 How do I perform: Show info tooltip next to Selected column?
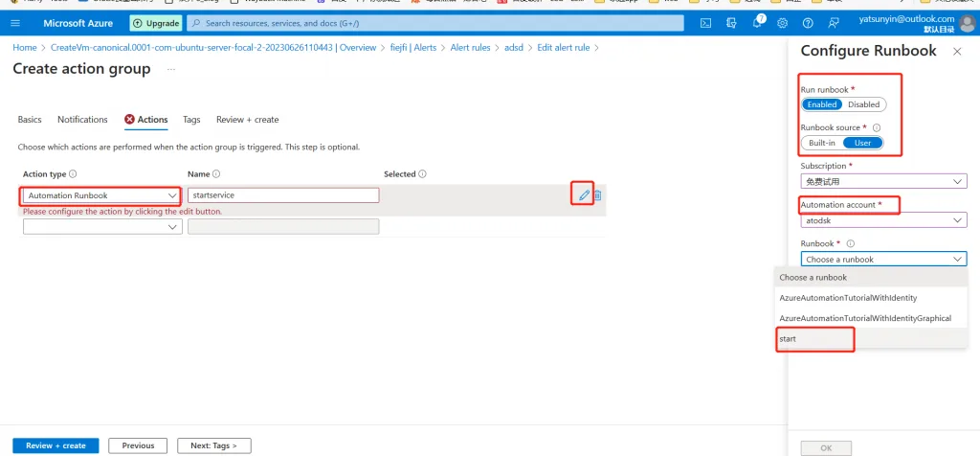tap(422, 174)
